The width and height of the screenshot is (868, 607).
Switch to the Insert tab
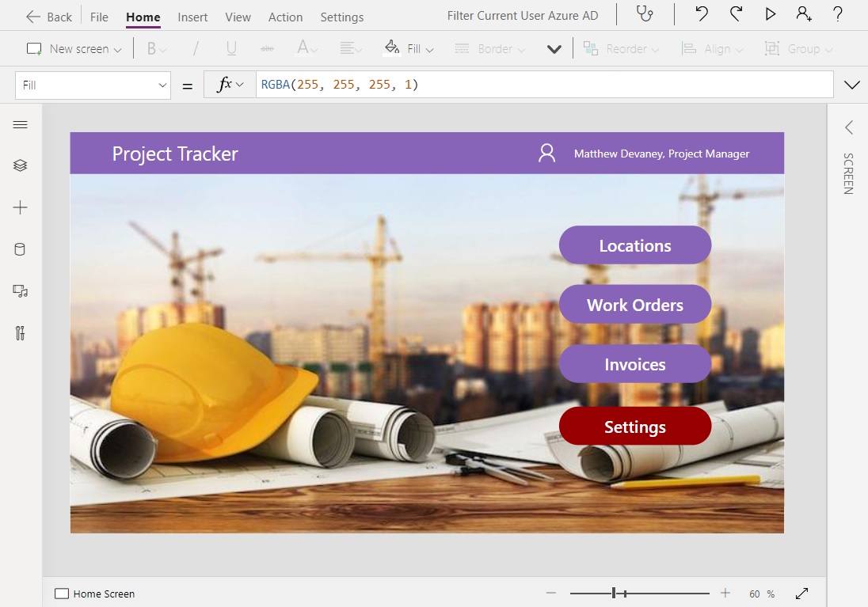[192, 16]
